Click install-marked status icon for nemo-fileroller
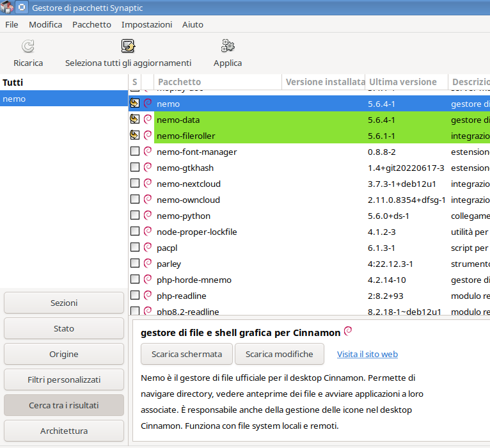490x448 pixels. coord(135,135)
